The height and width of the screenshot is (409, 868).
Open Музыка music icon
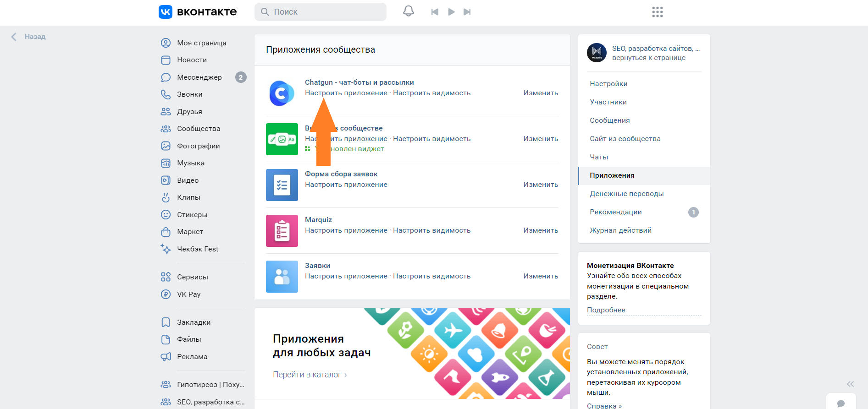pos(166,163)
